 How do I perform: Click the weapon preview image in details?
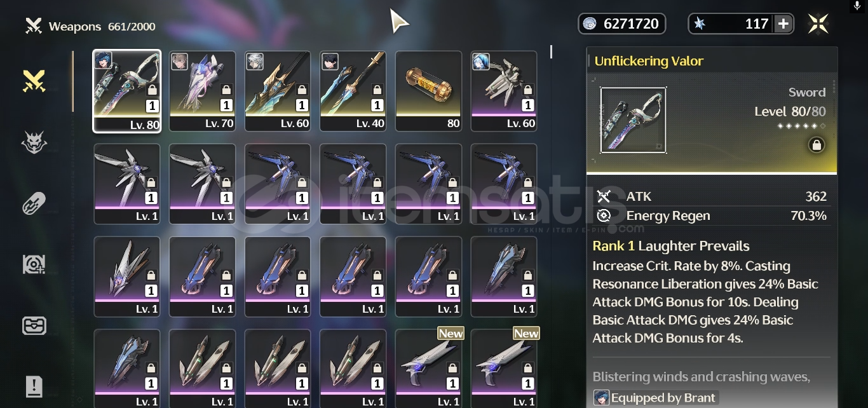click(x=633, y=121)
